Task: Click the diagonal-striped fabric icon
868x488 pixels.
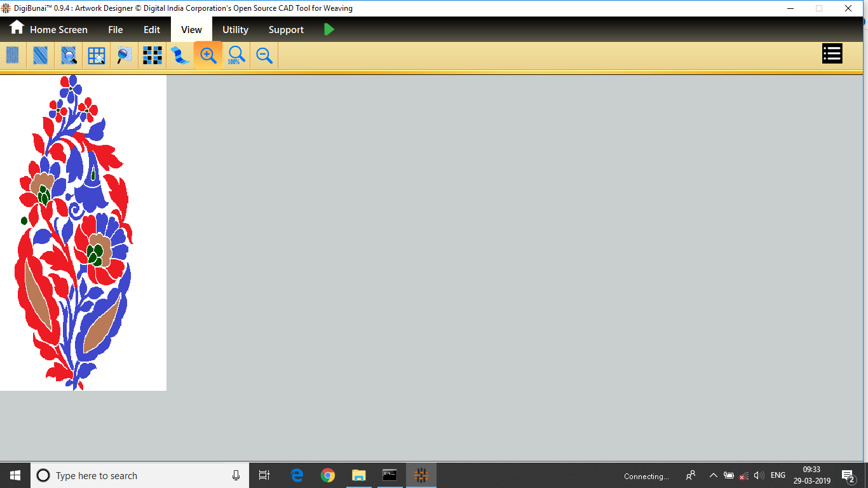Action: click(40, 56)
